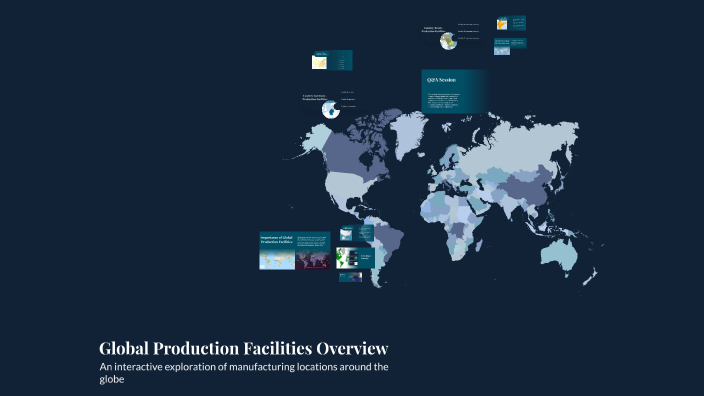Open the green world map slide thumbnail
The height and width of the screenshot is (396, 704).
[x=355, y=258]
